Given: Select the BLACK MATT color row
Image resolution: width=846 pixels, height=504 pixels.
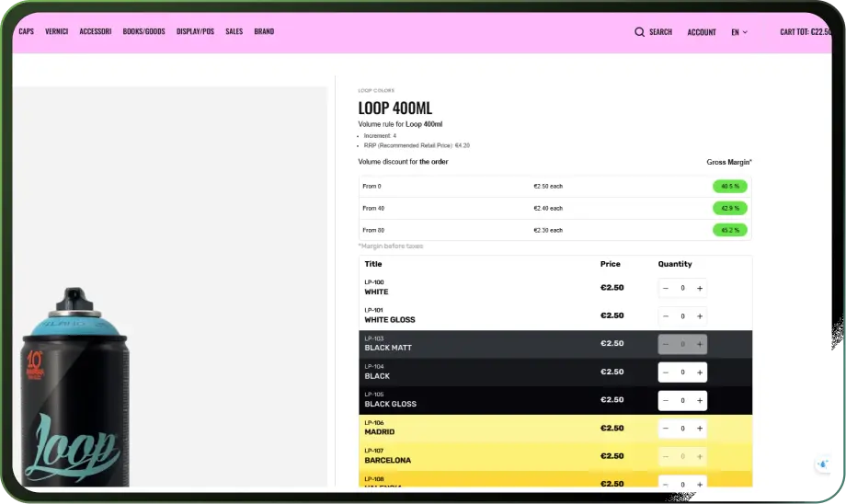Looking at the screenshot, I should coord(555,344).
